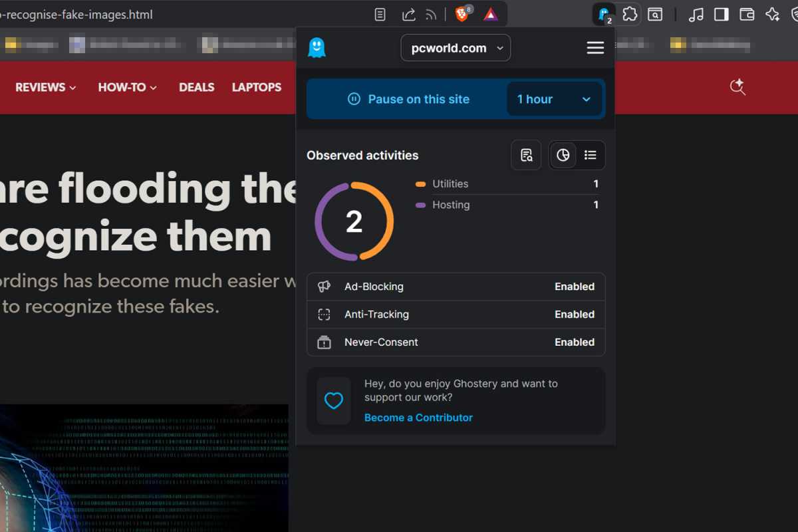Click the Ghostery extension toolbar icon
The height and width of the screenshot is (532, 798).
pos(604,14)
